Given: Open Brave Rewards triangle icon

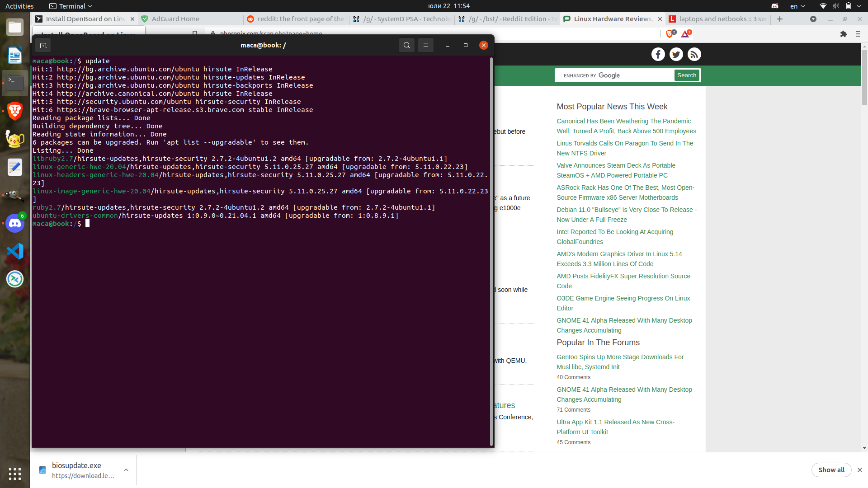Looking at the screenshot, I should (685, 33).
